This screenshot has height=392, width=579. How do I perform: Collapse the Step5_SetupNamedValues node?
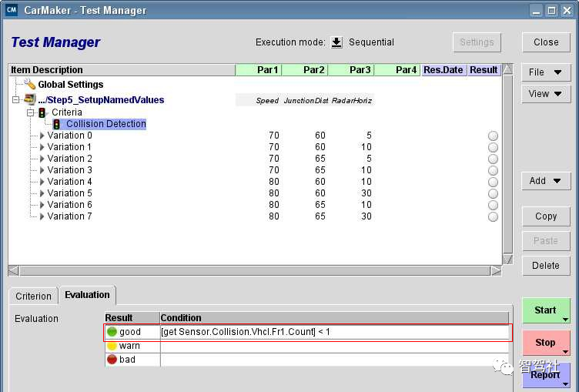coord(15,99)
